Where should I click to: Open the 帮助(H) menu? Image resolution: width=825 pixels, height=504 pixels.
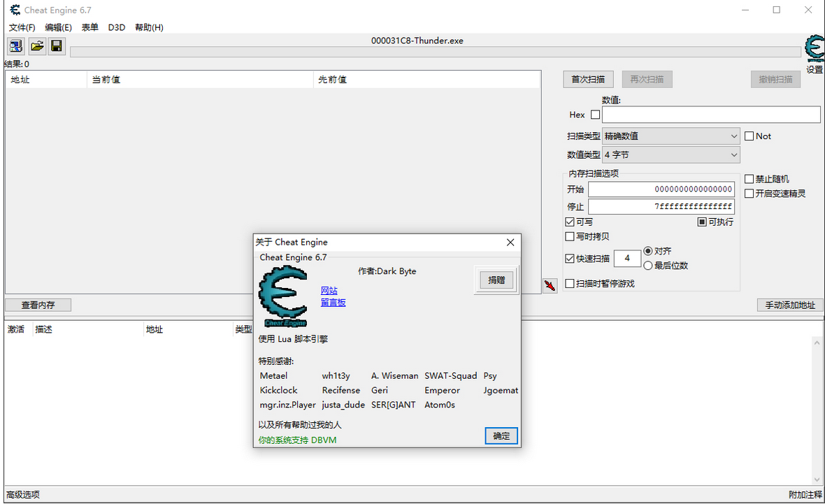pos(150,27)
